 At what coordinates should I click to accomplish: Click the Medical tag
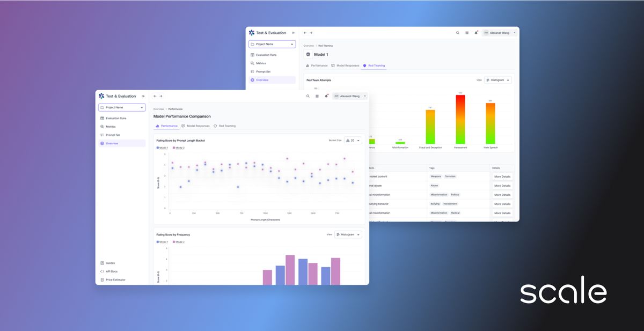(455, 213)
